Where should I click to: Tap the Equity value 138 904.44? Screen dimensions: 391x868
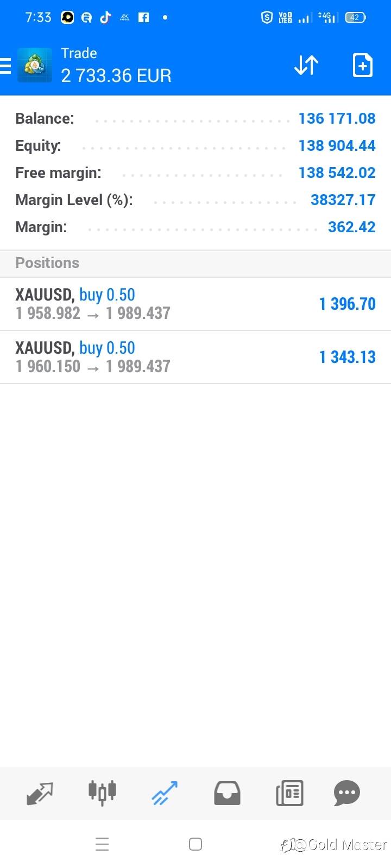tap(337, 146)
